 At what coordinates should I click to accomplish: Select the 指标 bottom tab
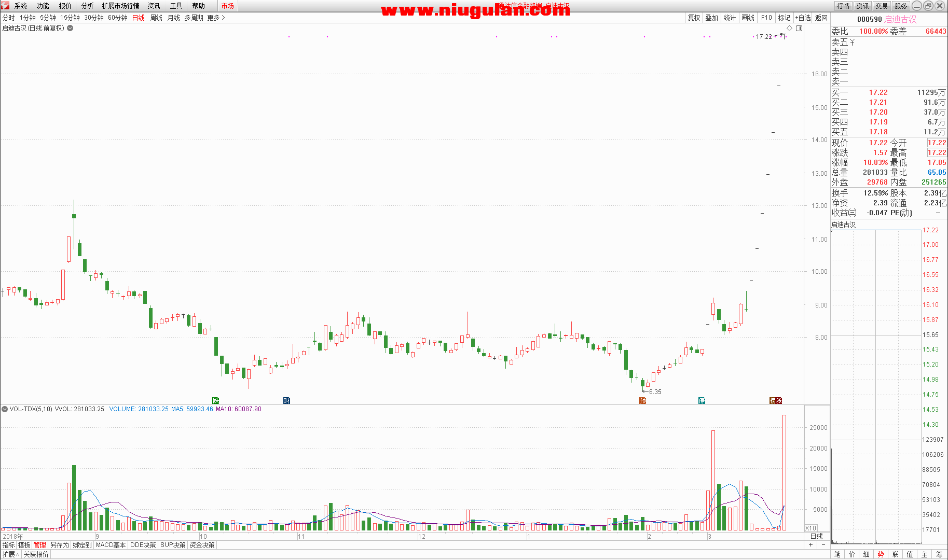9,545
